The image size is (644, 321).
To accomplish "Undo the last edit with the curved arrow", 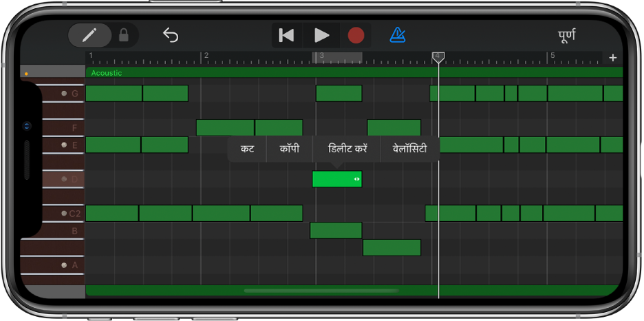I will point(171,35).
